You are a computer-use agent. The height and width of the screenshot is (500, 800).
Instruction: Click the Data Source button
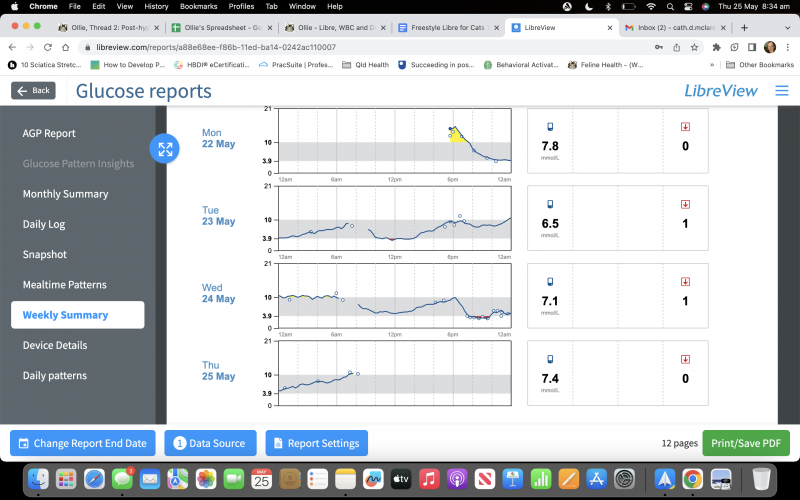(210, 443)
